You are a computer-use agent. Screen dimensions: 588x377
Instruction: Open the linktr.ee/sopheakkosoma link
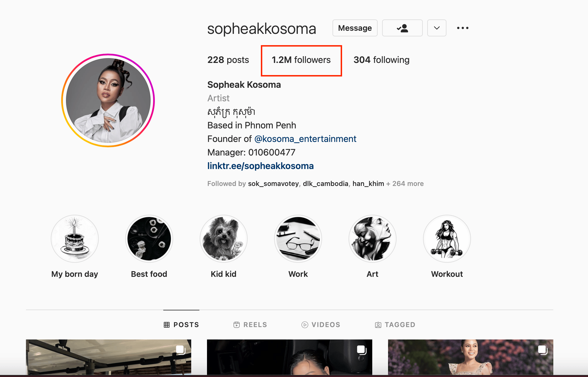point(260,166)
